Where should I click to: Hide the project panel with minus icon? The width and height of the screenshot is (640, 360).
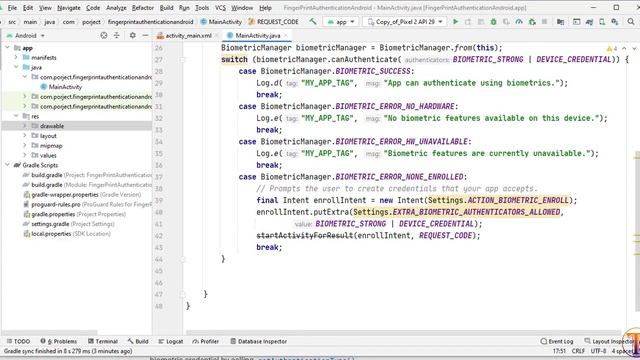[145, 36]
